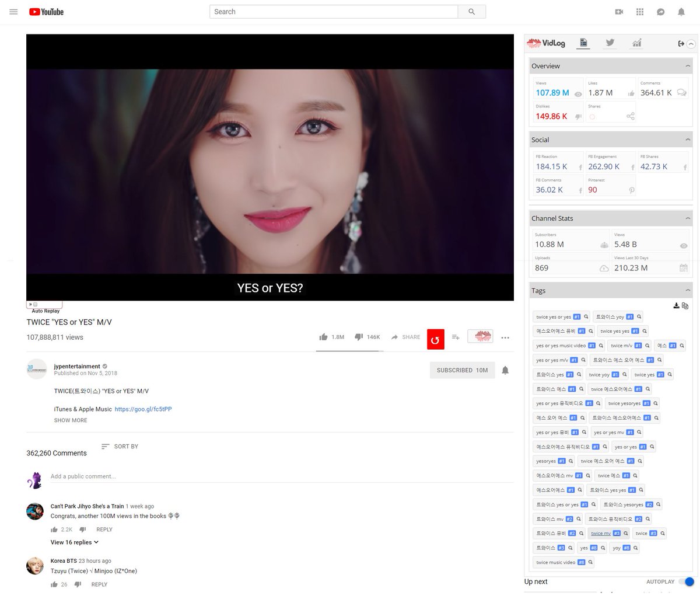Expand View 16 replies
The width and height of the screenshot is (700, 606).
pyautogui.click(x=75, y=542)
